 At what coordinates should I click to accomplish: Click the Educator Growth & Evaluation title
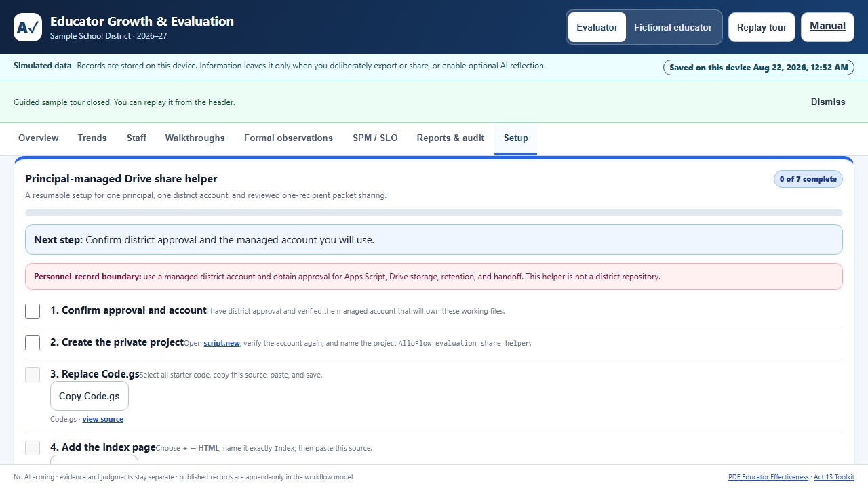pos(142,21)
